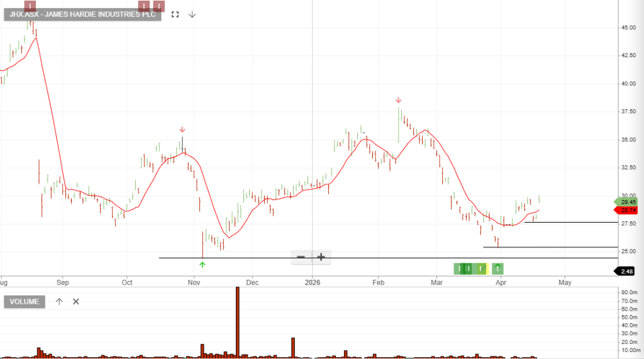Click the rightmost red event marker at top

click(x=158, y=7)
